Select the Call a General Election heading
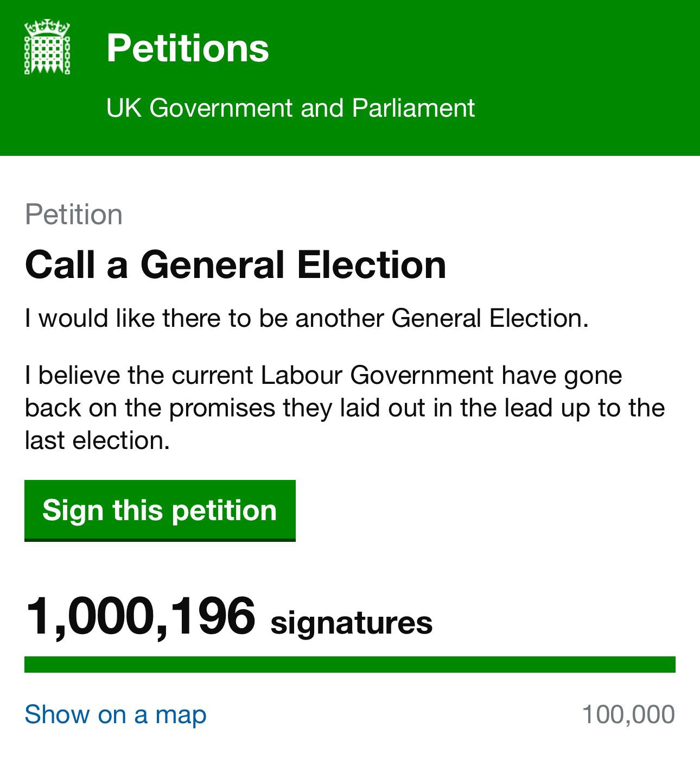The width and height of the screenshot is (700, 759). (x=236, y=265)
